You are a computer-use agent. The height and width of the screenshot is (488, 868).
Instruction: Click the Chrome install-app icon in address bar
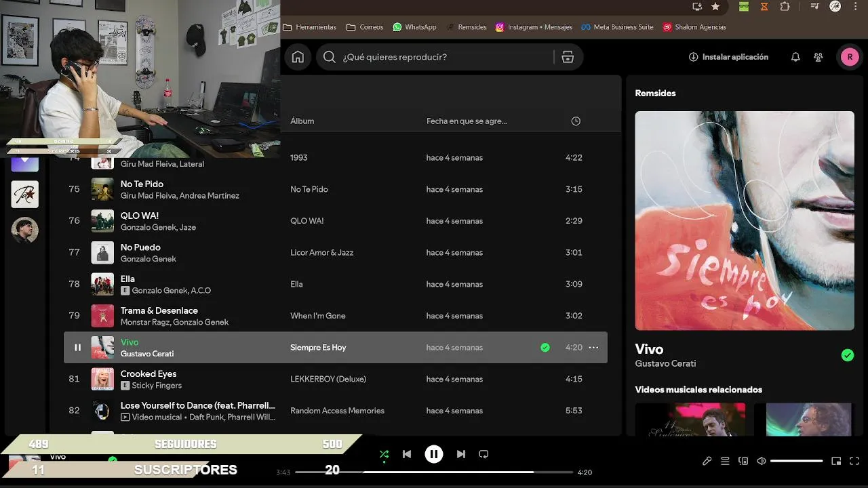pos(697,6)
